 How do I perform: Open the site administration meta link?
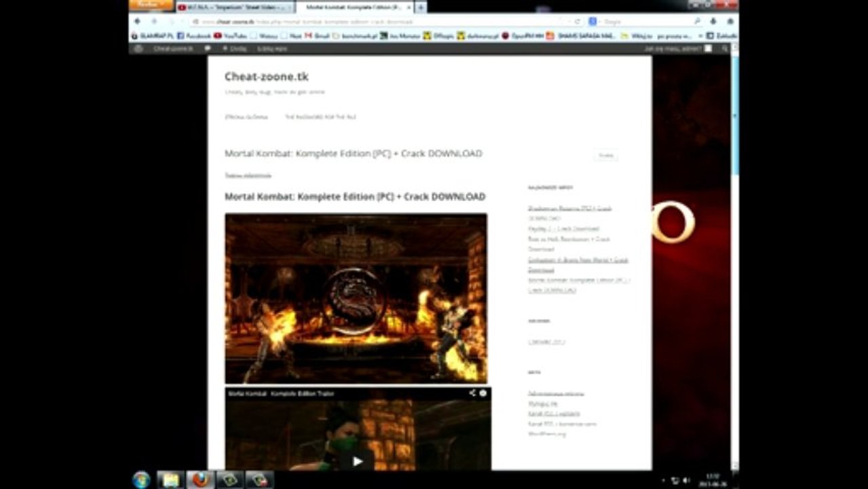(x=556, y=393)
